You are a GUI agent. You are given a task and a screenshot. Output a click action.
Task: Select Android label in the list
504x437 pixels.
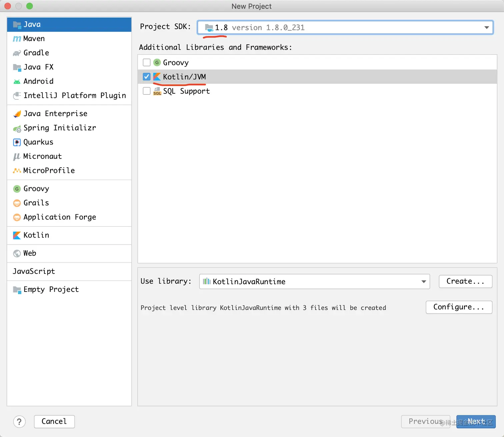38,81
